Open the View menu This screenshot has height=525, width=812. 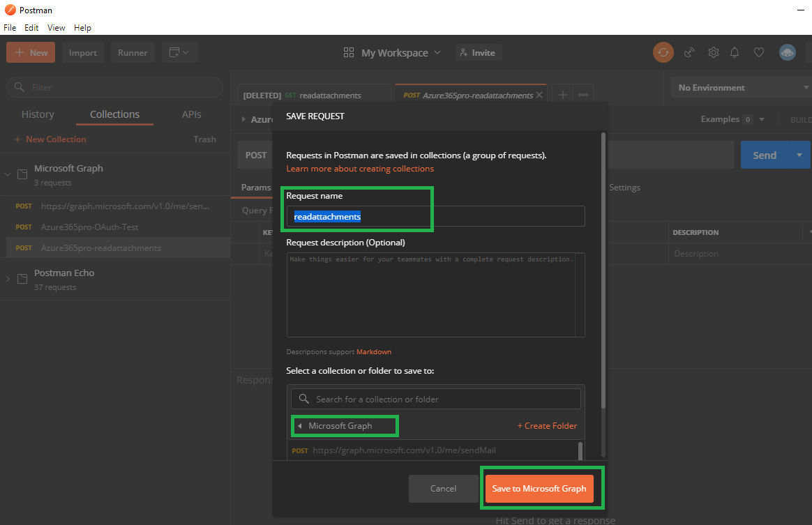(56, 27)
